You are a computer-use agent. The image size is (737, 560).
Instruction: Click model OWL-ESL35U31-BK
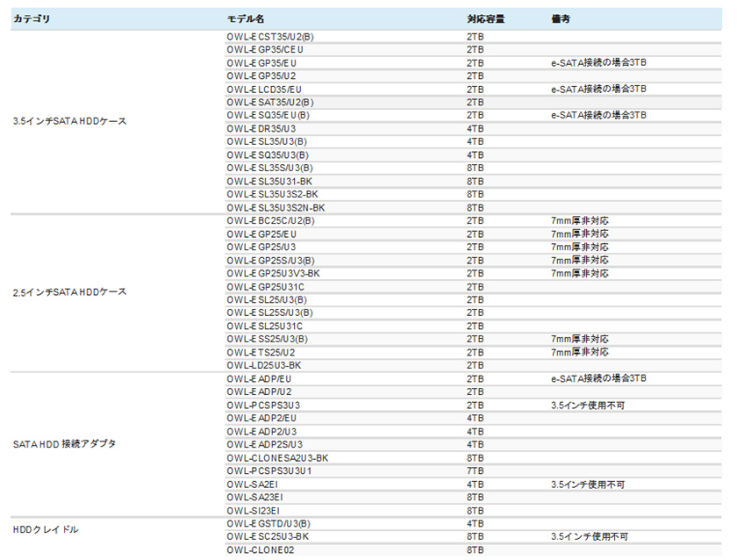pyautogui.click(x=269, y=182)
